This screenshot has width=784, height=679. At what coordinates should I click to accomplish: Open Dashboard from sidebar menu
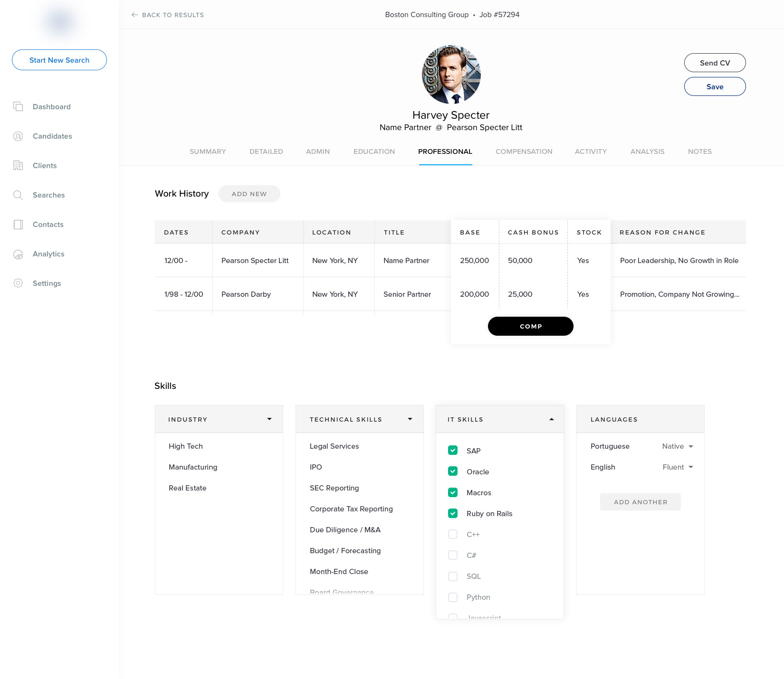pos(52,107)
